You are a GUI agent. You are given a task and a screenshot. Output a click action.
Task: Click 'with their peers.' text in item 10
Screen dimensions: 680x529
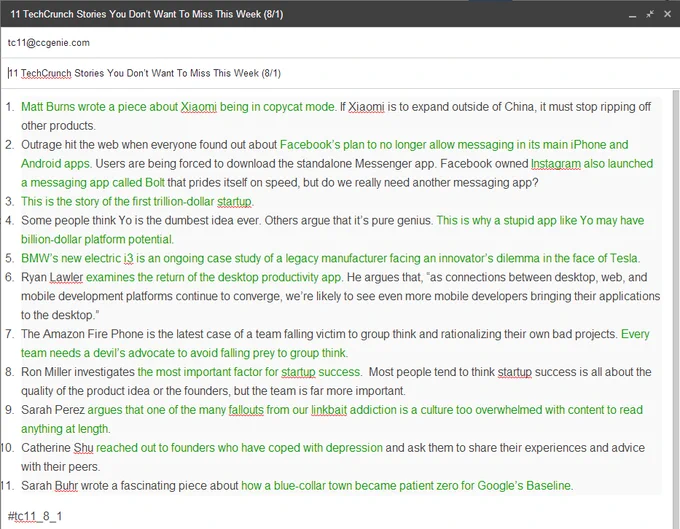(61, 467)
